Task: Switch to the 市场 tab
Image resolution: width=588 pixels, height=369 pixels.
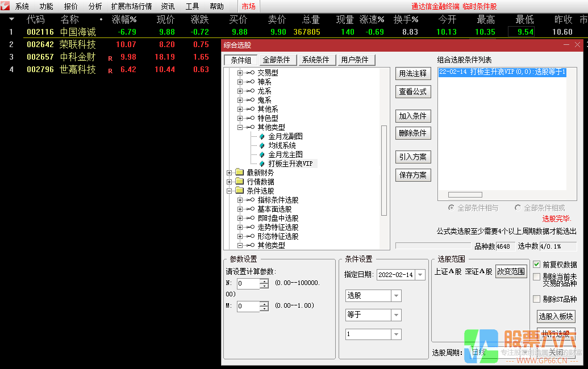Action: click(x=249, y=6)
